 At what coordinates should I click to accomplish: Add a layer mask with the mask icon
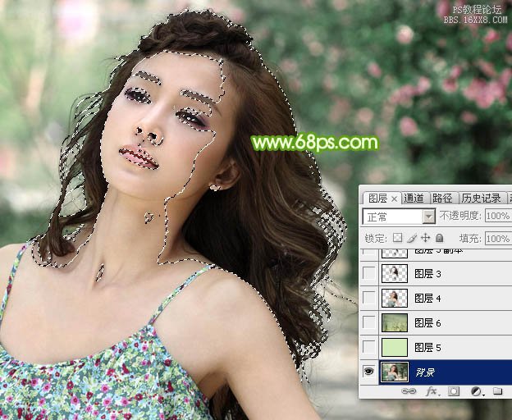click(x=454, y=391)
